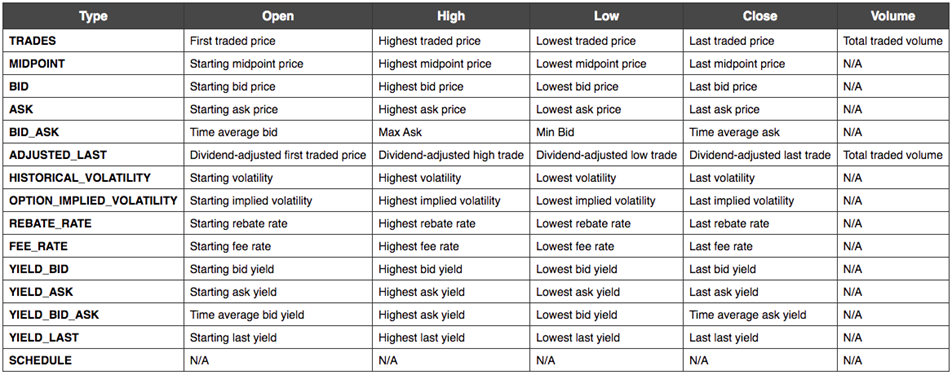Click the REBATE_RATE row label
Viewport: 952px width, 375px height.
(x=94, y=223)
